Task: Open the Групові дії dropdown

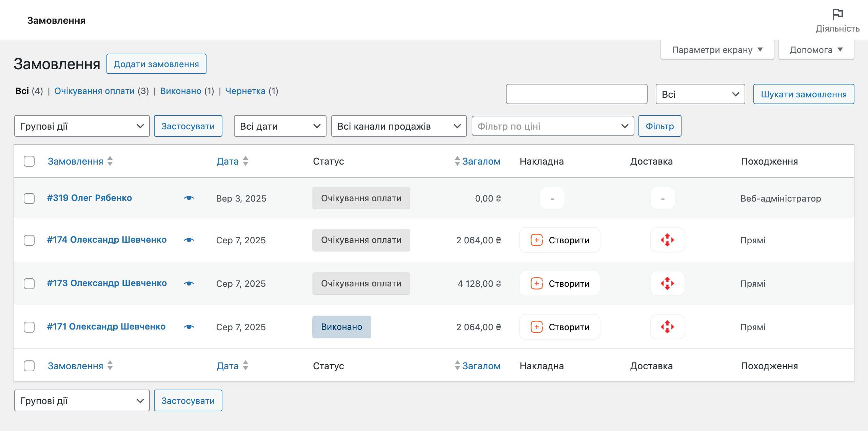Action: point(81,126)
